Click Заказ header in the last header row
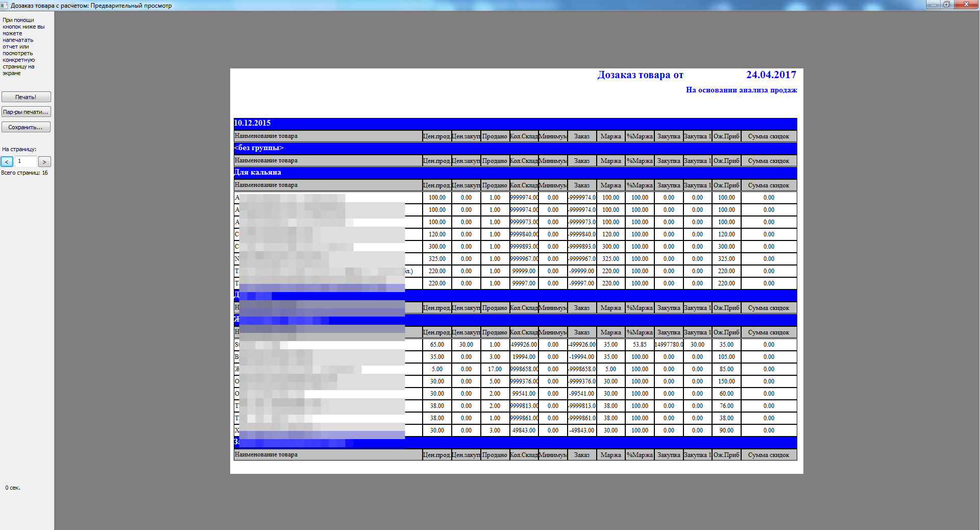Screen dimensions: 980x530 tap(582, 455)
